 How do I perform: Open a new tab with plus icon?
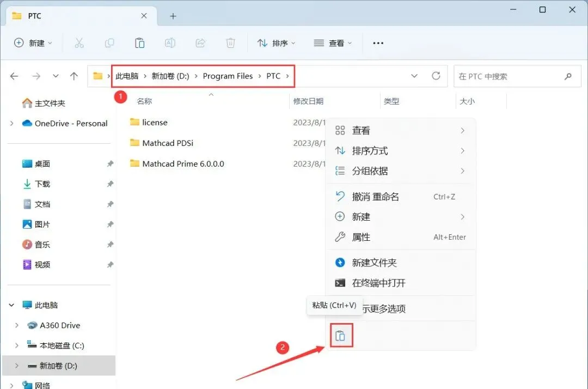click(x=173, y=16)
